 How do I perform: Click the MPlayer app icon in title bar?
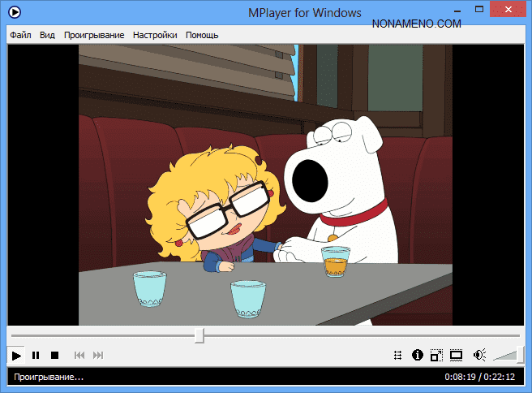15,13
